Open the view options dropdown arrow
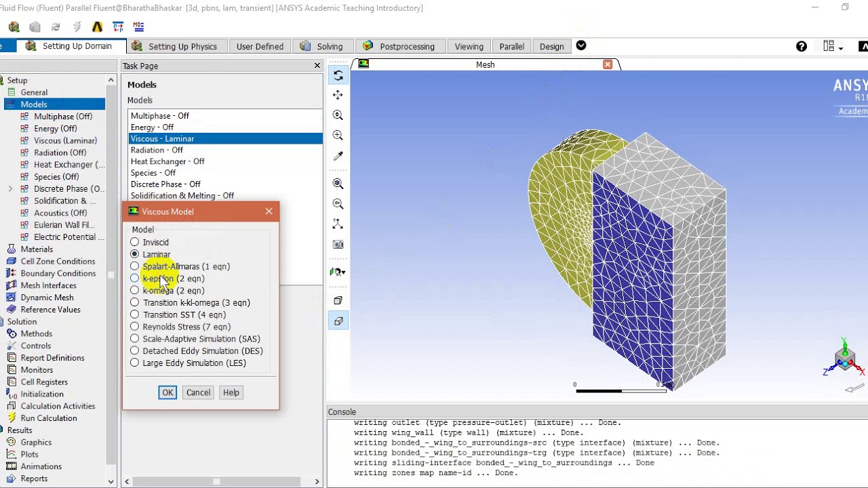This screenshot has height=488, width=868. (342, 272)
